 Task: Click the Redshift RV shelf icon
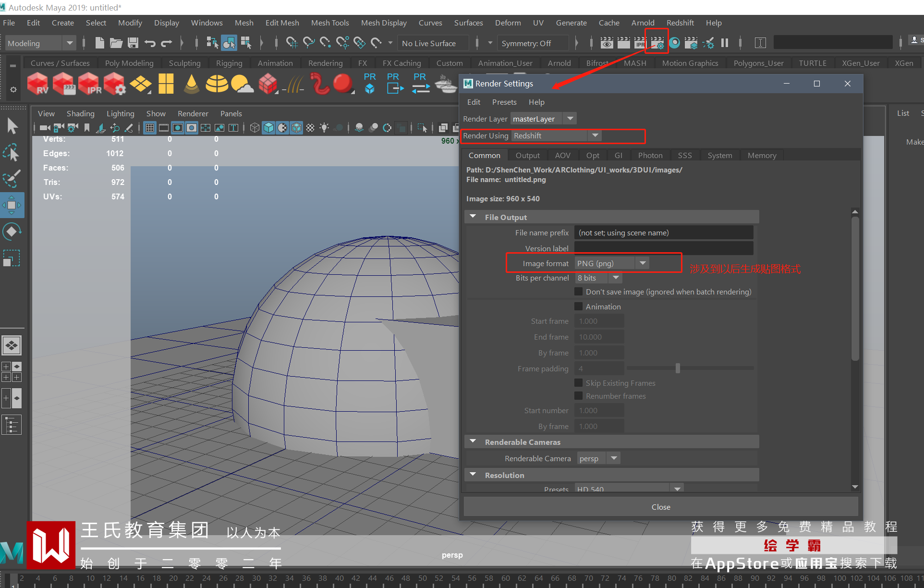pyautogui.click(x=37, y=84)
